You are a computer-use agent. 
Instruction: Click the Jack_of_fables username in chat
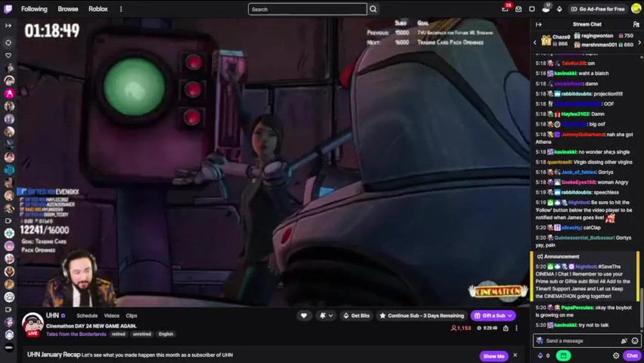(x=578, y=172)
